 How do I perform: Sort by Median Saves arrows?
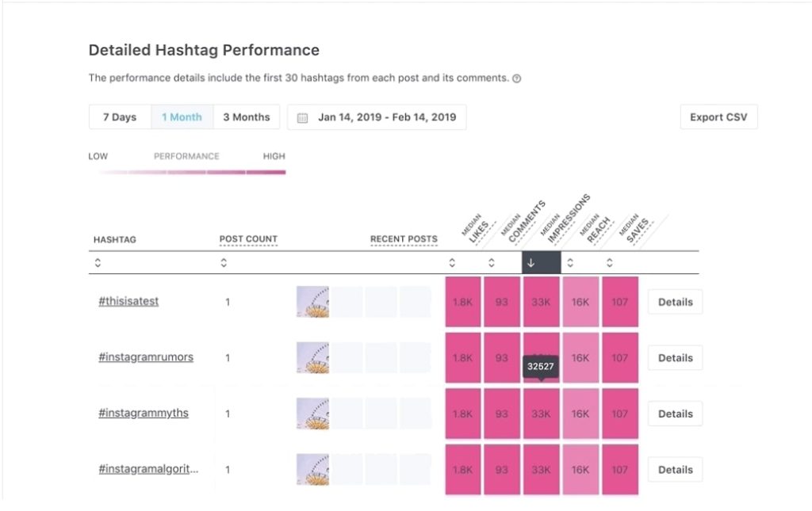610,263
